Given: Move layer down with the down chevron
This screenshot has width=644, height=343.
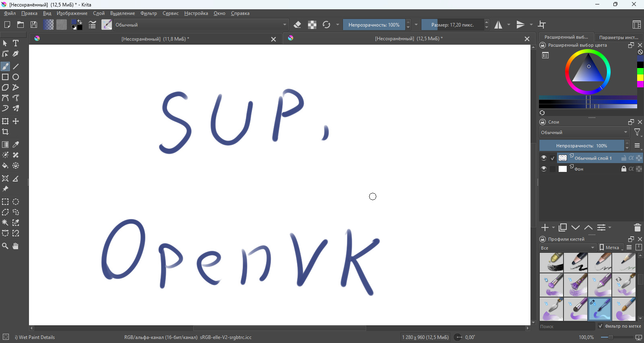Looking at the screenshot, I should click(576, 227).
